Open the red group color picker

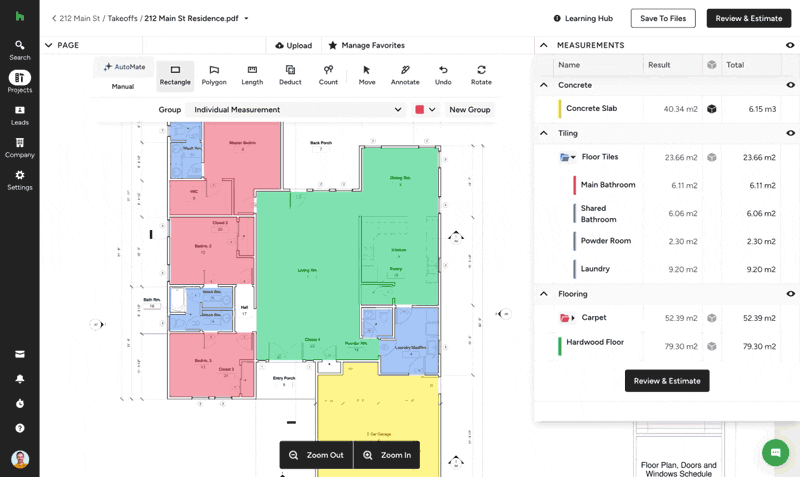point(426,109)
